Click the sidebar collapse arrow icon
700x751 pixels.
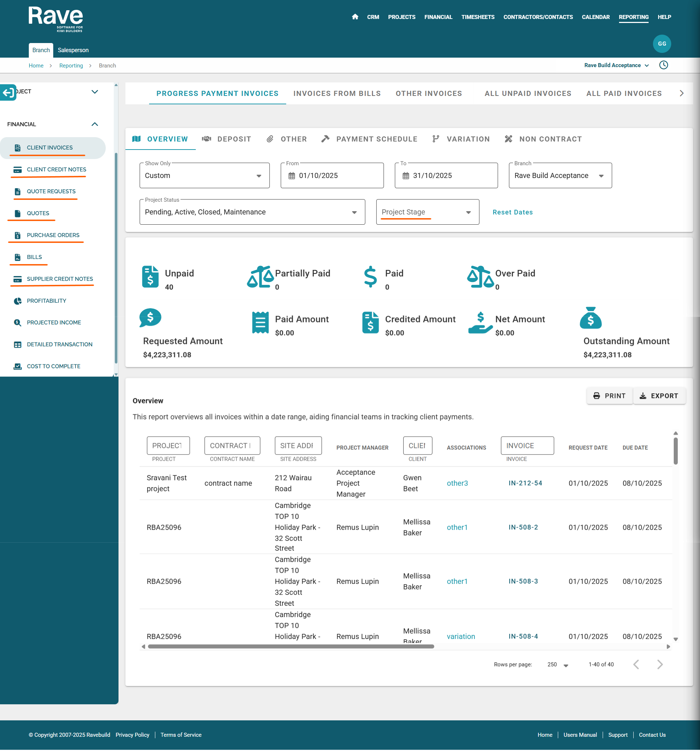click(x=8, y=92)
